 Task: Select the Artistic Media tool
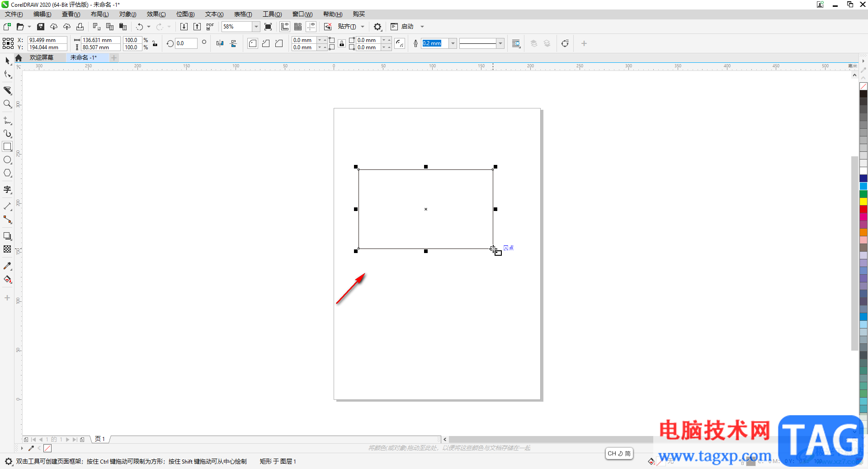point(7,134)
